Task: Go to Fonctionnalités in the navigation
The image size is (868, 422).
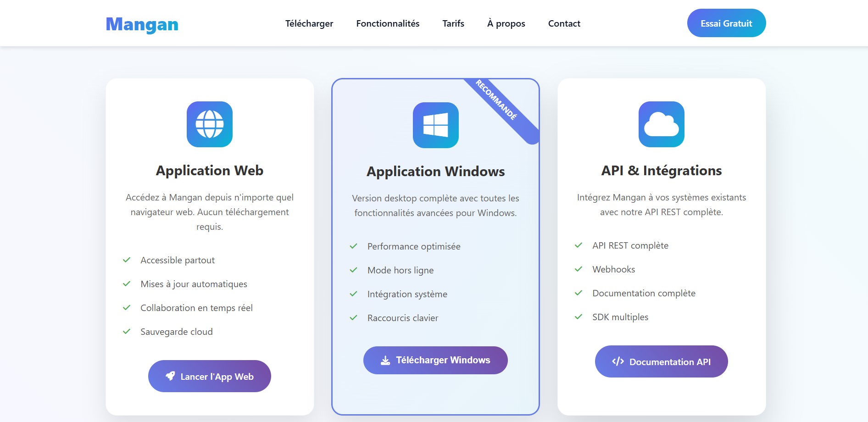Action: [388, 23]
